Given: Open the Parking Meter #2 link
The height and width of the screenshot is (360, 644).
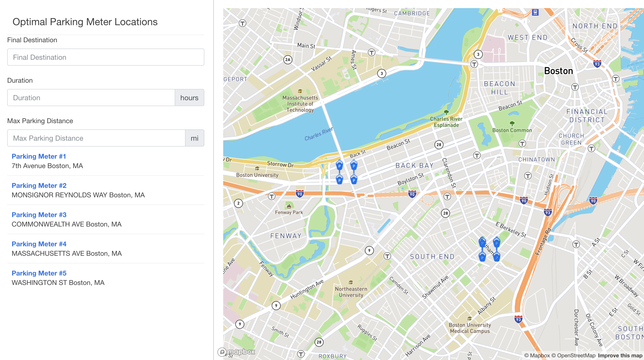Looking at the screenshot, I should tap(39, 186).
